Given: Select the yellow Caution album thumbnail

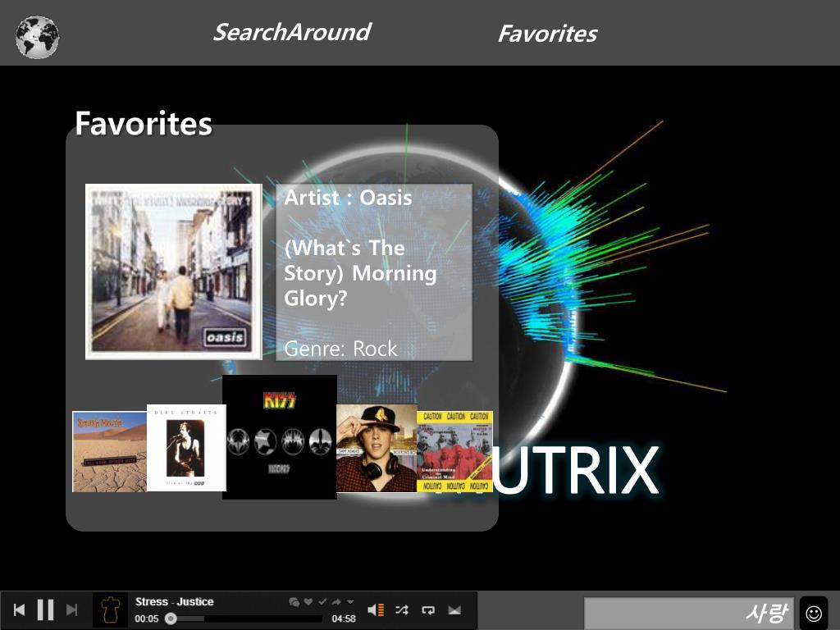Looking at the screenshot, I should tap(454, 451).
